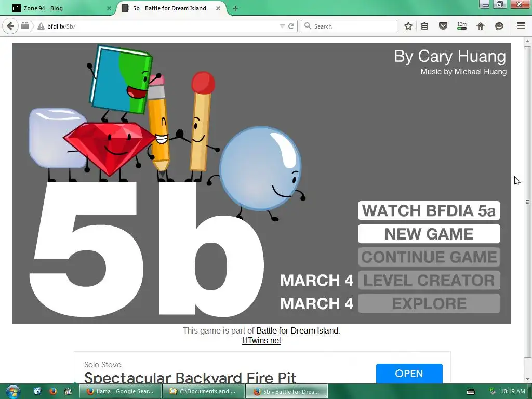The height and width of the screenshot is (399, 532).
Task: Save page to Pocket icon
Action: coord(443,26)
